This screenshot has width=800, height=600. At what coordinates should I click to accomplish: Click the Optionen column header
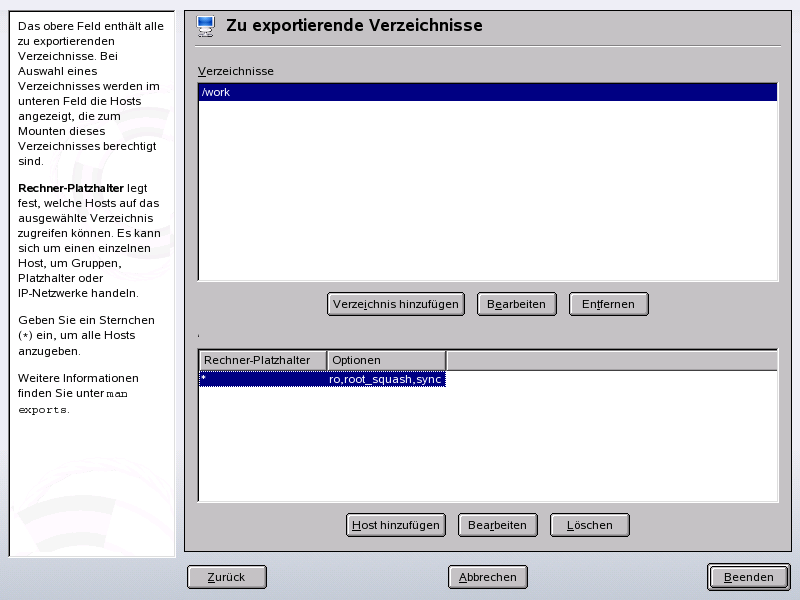[385, 359]
